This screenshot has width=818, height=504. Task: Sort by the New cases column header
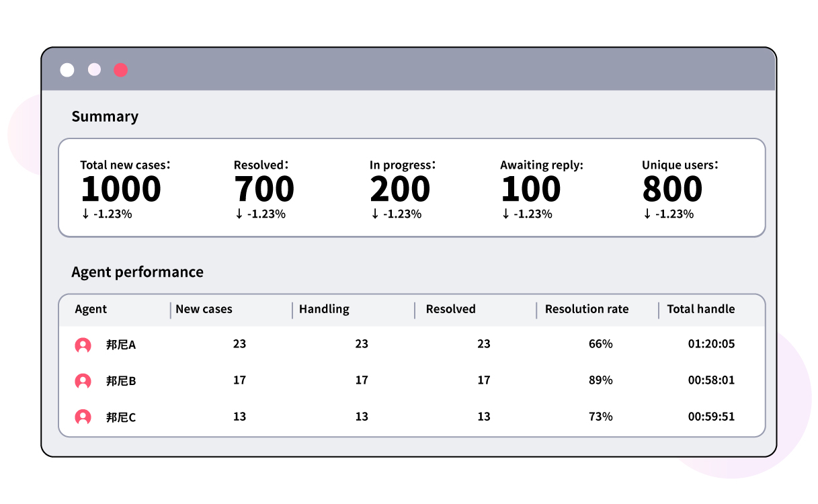(204, 309)
